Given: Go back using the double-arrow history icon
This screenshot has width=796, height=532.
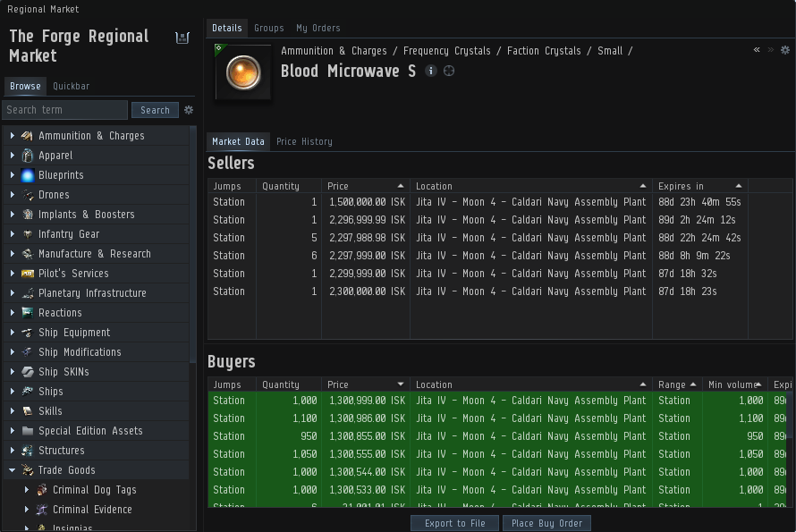Looking at the screenshot, I should [757, 51].
